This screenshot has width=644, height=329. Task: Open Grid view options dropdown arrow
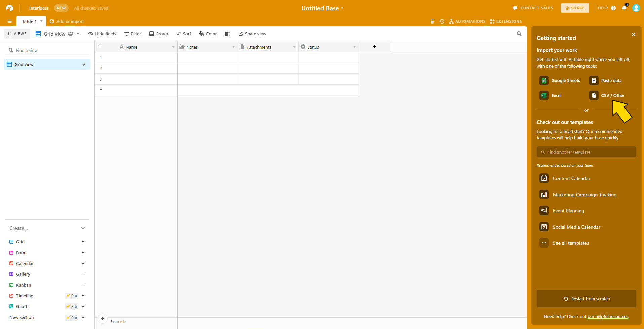point(78,34)
